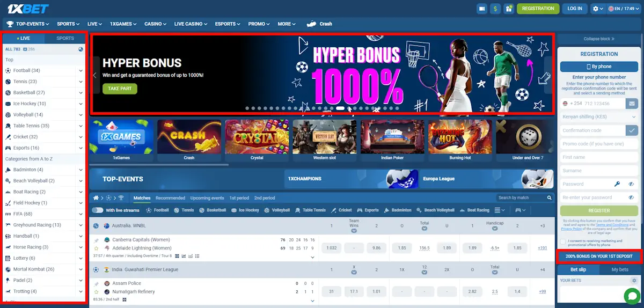Open the Indian Poker game thumbnail
The width and height of the screenshot is (644, 308).
[x=392, y=140]
